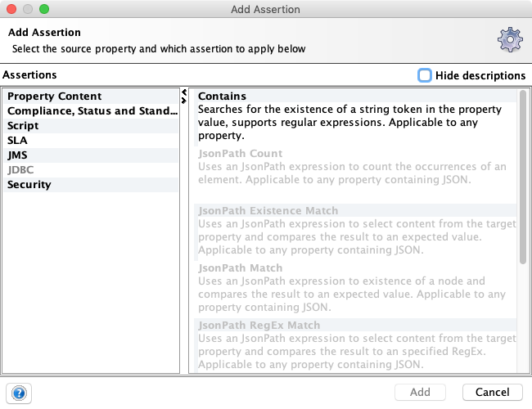Enable the Hide descriptions checkbox
This screenshot has width=532, height=409.
pyautogui.click(x=425, y=75)
